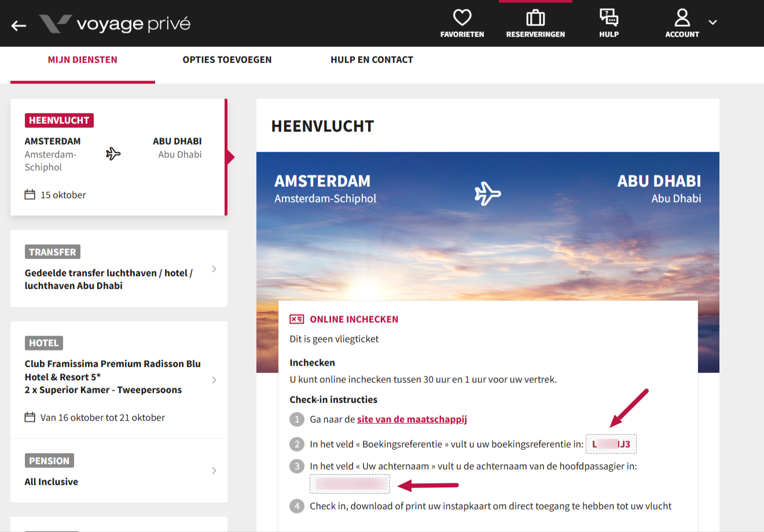Switch to Hulp en Contact tab

[372, 60]
